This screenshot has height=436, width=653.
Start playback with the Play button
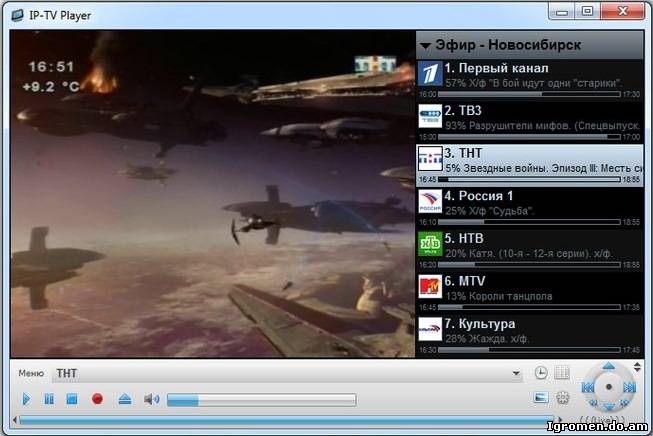[26, 399]
